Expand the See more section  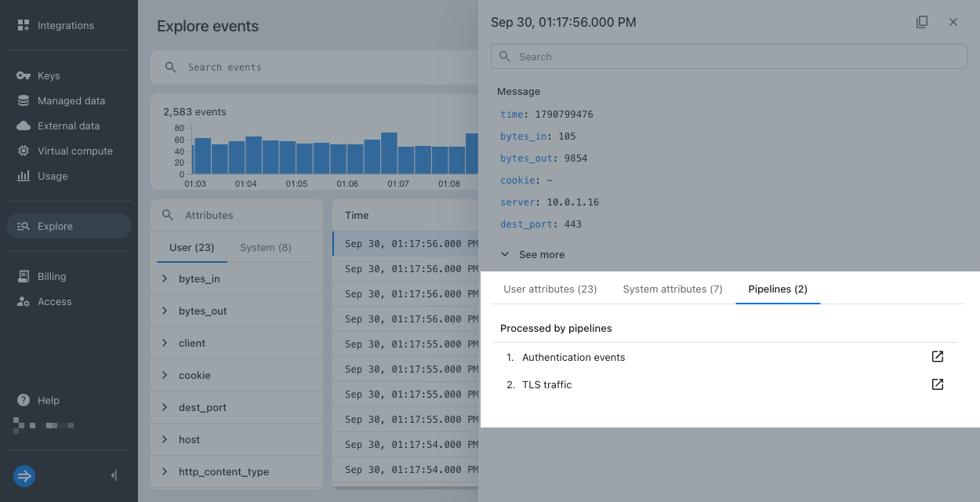click(532, 255)
